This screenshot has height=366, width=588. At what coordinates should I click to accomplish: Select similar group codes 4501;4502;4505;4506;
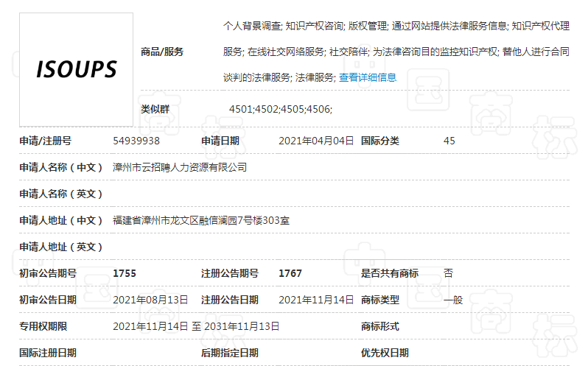coord(281,109)
